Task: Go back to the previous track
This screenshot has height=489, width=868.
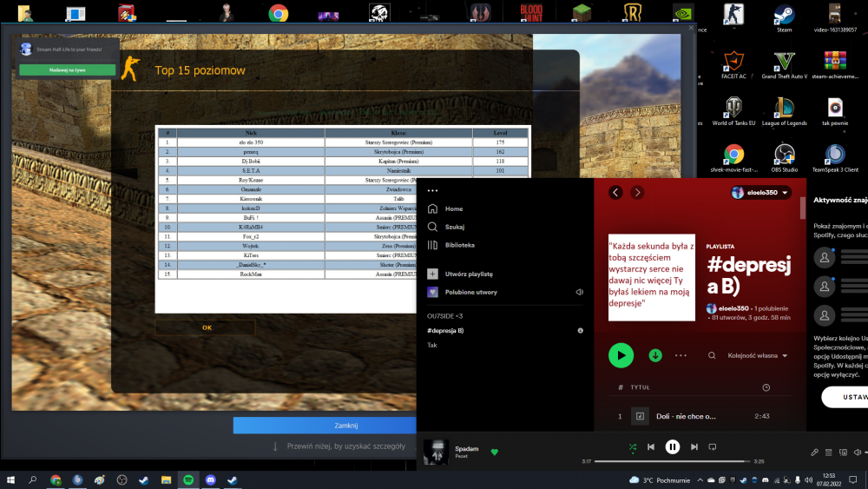Action: [x=651, y=447]
